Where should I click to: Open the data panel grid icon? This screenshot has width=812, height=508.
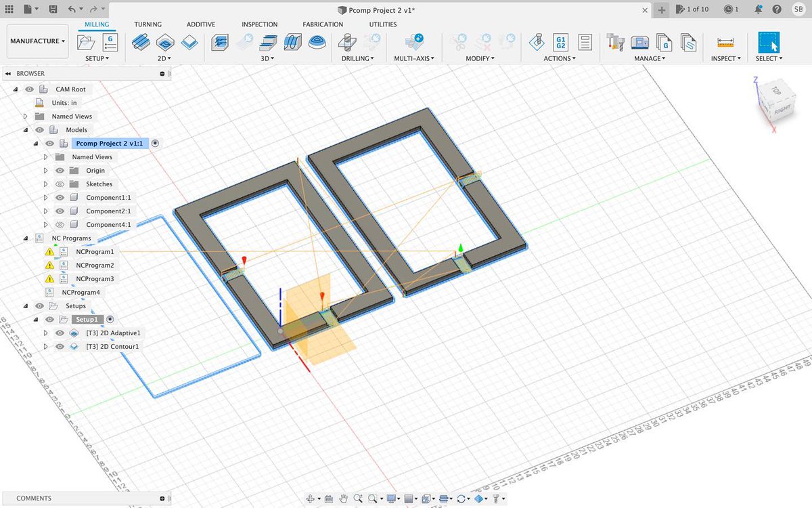(9, 9)
